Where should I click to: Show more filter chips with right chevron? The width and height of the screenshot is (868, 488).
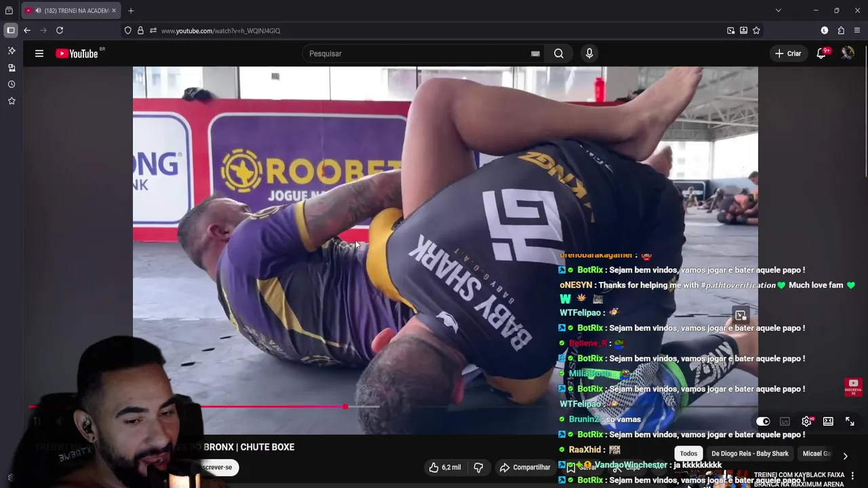click(x=845, y=455)
